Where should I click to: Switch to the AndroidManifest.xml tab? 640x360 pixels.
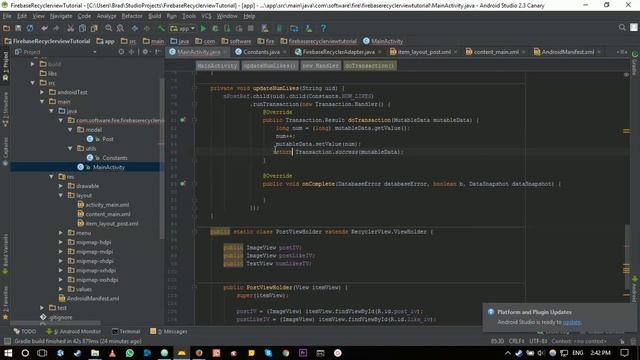(567, 52)
